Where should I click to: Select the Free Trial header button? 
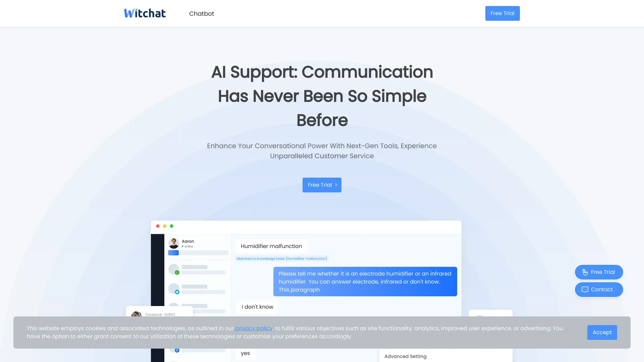coord(502,13)
